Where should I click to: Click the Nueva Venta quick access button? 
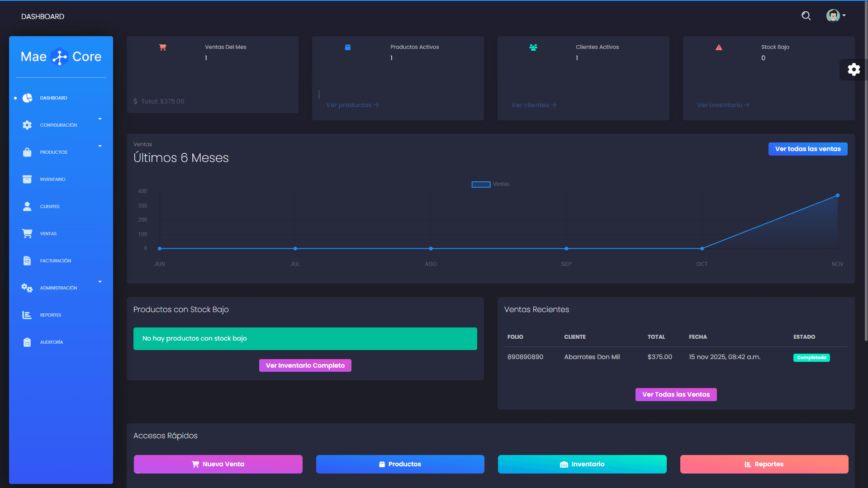click(218, 464)
